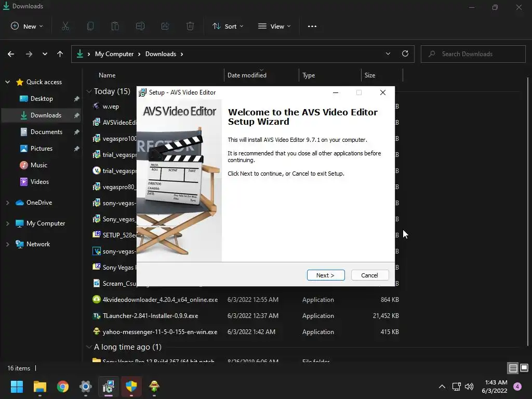Click the 4kvideodownloader file icon
532x399 pixels.
[x=97, y=299]
